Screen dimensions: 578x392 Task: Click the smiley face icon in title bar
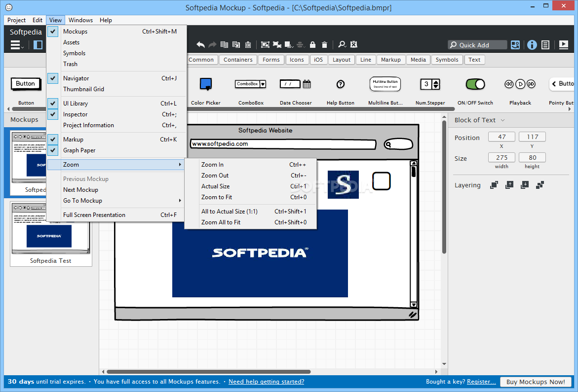pos(9,7)
